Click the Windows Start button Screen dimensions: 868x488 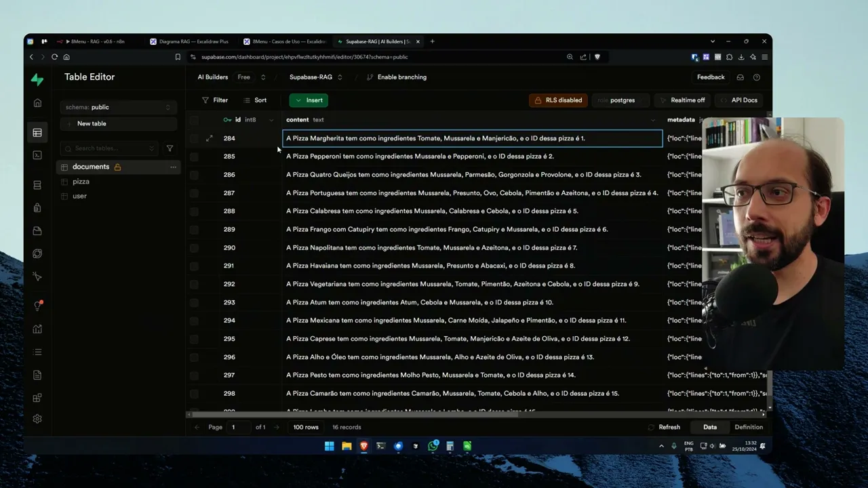point(329,446)
